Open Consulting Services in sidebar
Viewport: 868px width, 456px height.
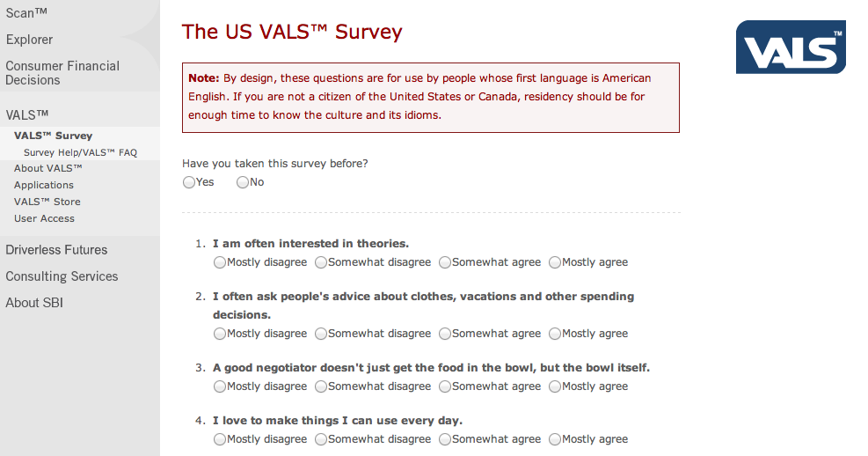[x=62, y=276]
